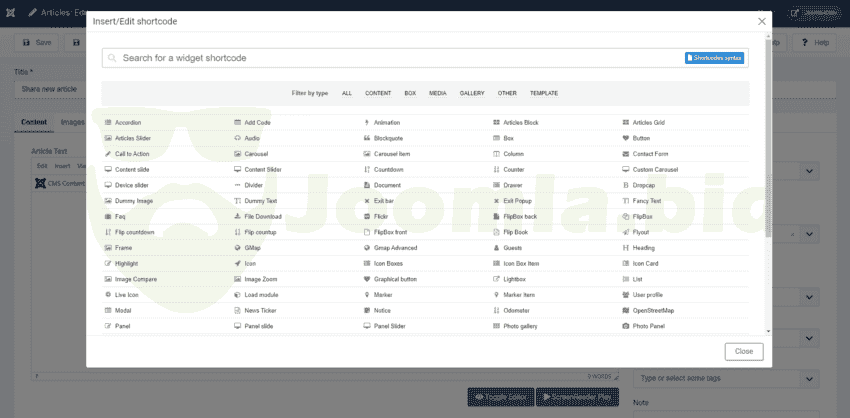Viewport: 850px width, 418px height.
Task: Choose the Blockquote shortcode icon
Action: coord(367,138)
